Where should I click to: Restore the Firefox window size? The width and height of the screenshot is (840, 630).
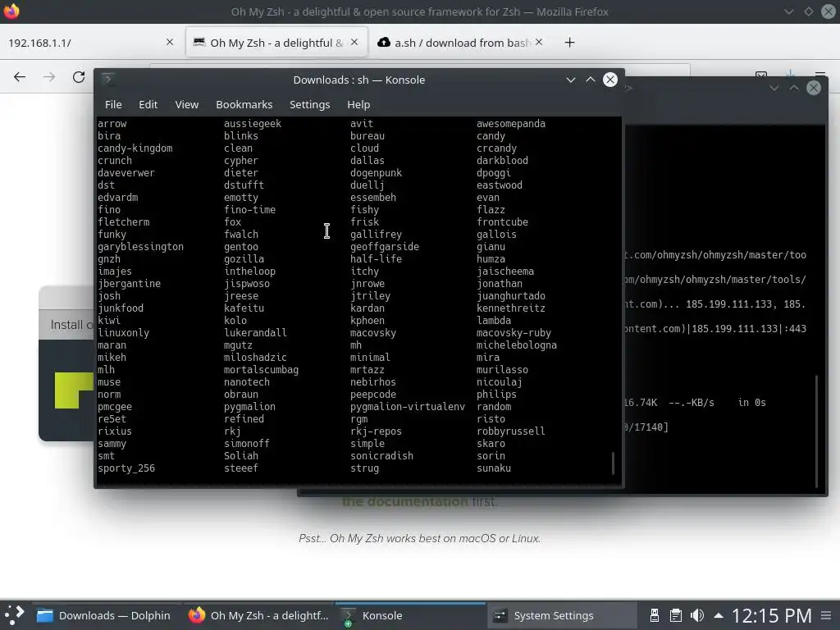pos(808,11)
